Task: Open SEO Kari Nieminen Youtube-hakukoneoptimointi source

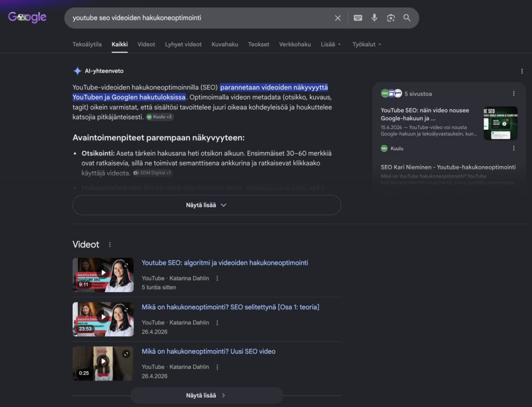Action: 448,167
